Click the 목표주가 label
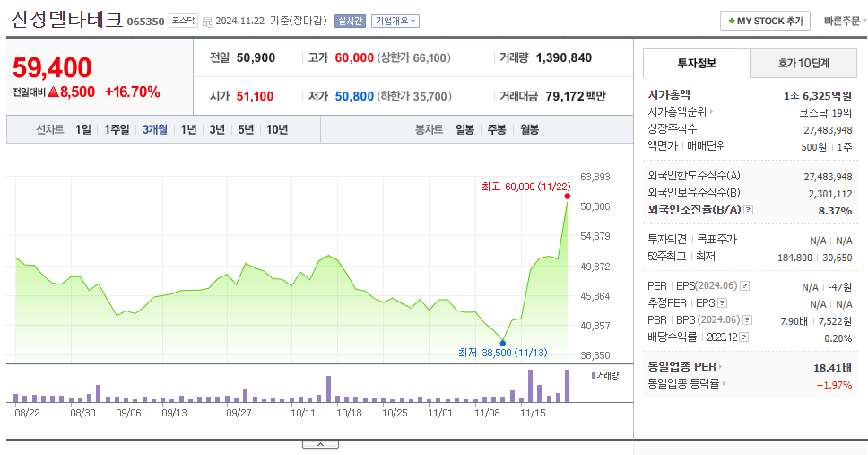This screenshot has width=868, height=455. 716,239
